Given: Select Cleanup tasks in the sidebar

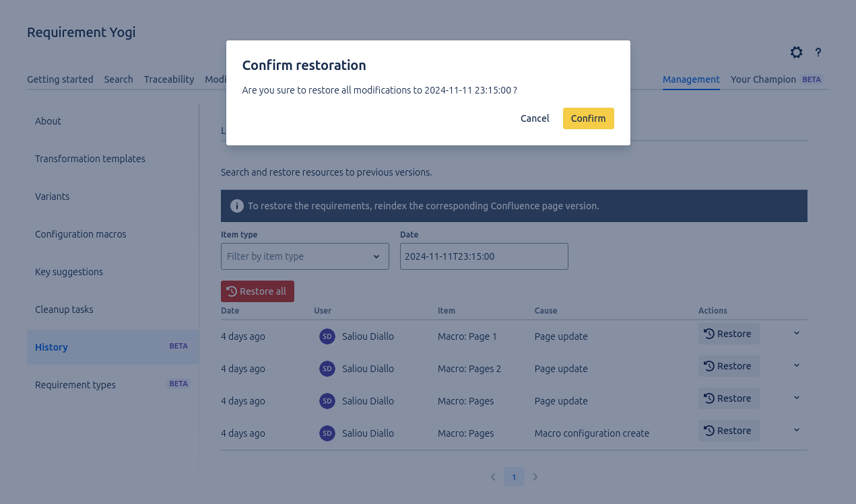Looking at the screenshot, I should click(64, 310).
